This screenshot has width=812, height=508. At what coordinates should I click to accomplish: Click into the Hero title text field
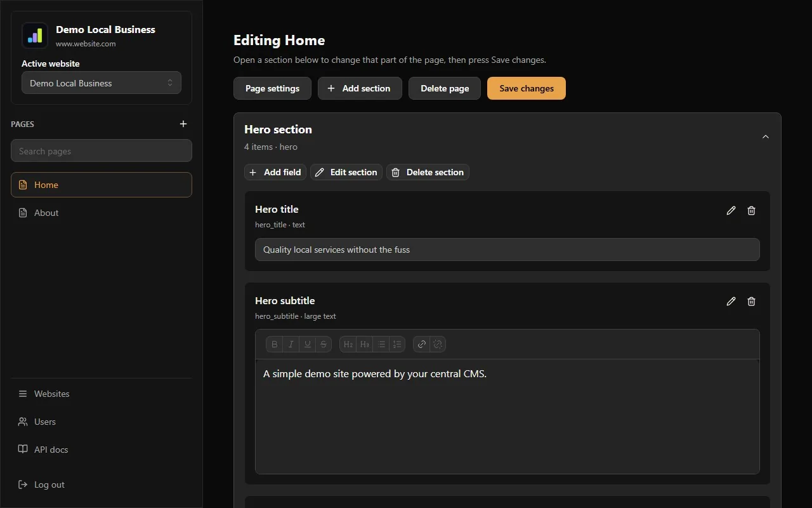point(507,250)
